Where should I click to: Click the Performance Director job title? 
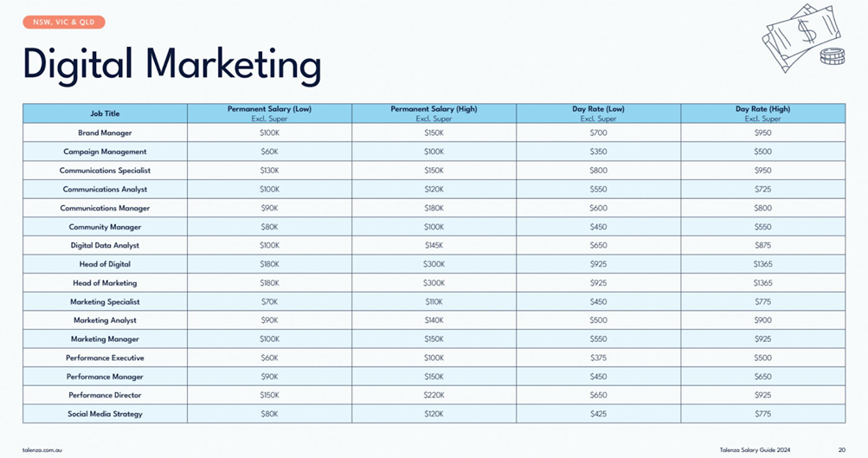coord(105,396)
